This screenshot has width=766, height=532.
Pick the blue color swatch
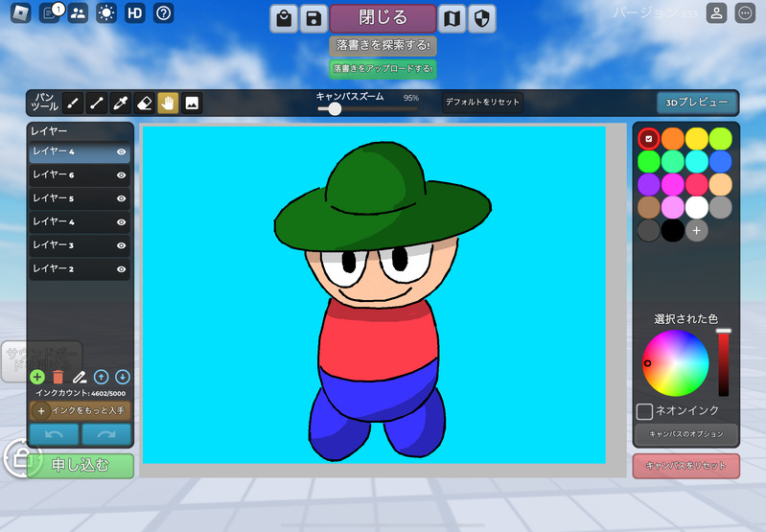coord(721,162)
